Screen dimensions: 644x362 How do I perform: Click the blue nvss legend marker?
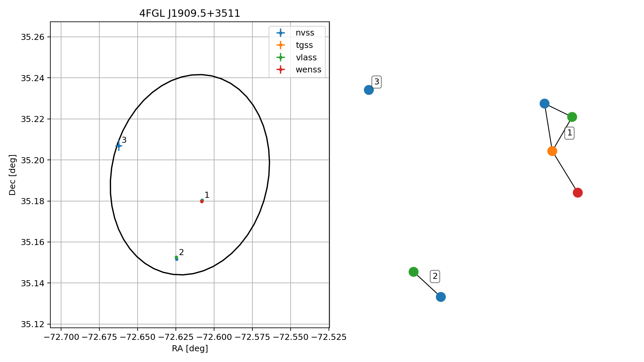pos(281,33)
